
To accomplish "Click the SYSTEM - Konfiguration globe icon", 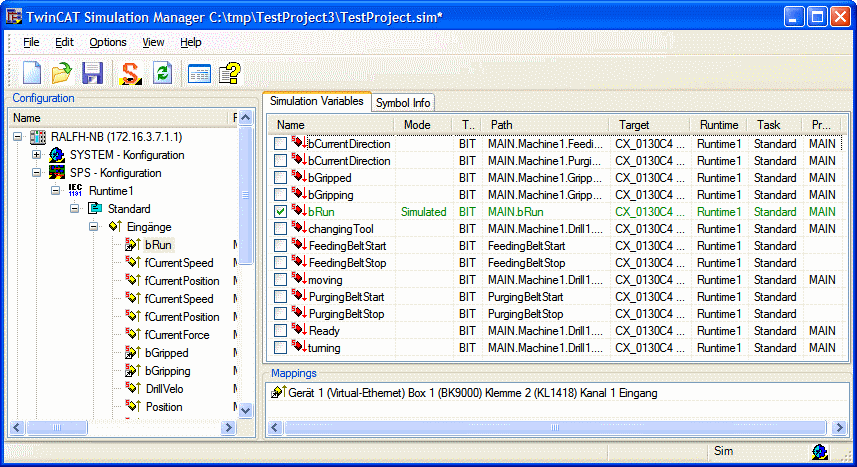I will (57, 155).
